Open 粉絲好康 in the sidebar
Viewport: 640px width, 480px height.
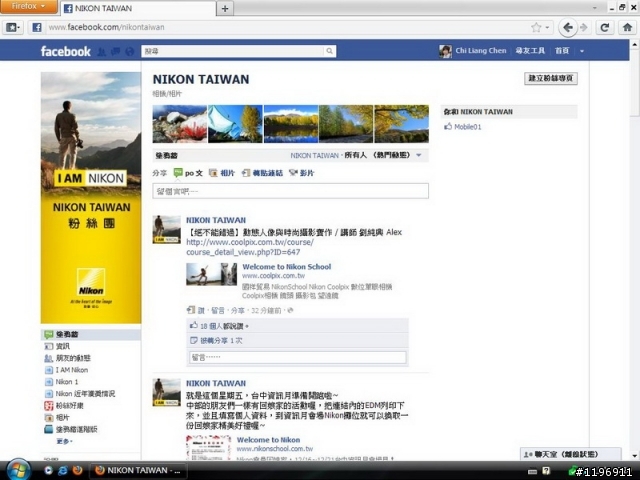tap(69, 406)
